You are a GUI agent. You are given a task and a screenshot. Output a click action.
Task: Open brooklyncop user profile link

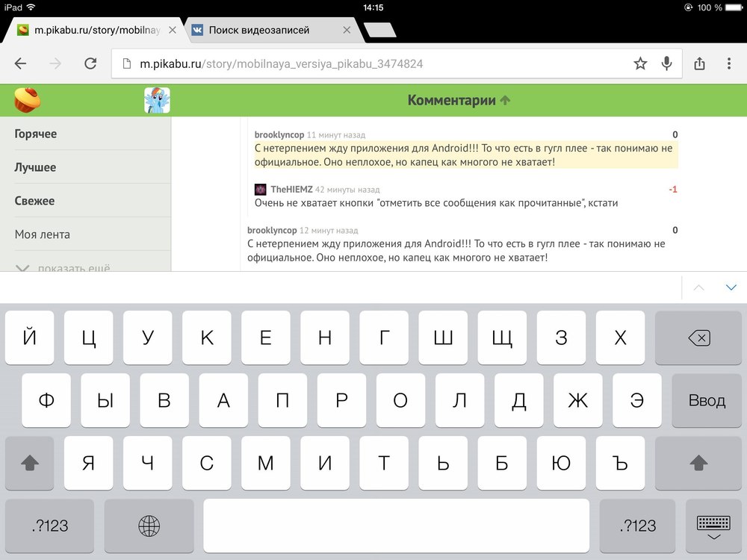pyautogui.click(x=279, y=135)
